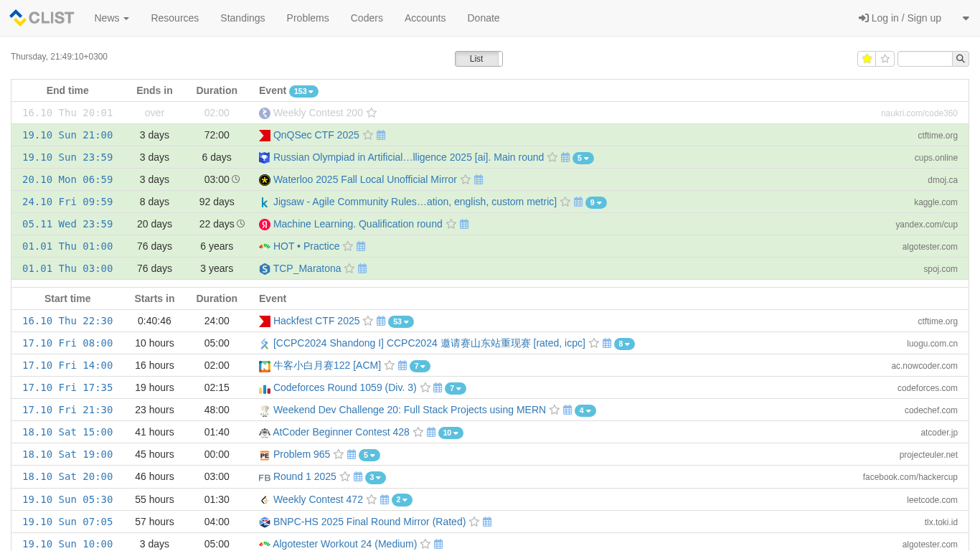This screenshot has width=980, height=551.
Task: Focus the search input field
Action: 925,59
